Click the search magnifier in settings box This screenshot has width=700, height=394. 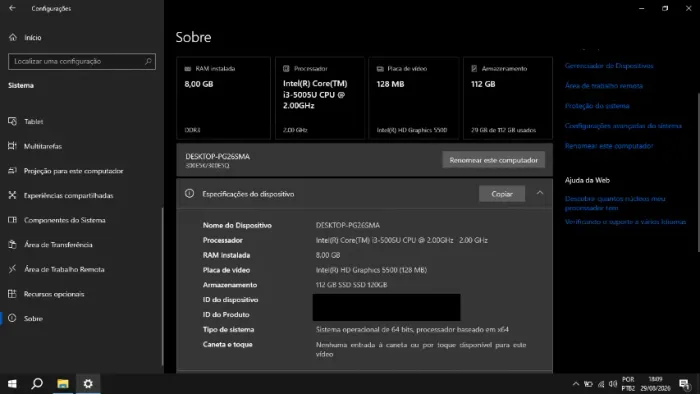pos(148,61)
